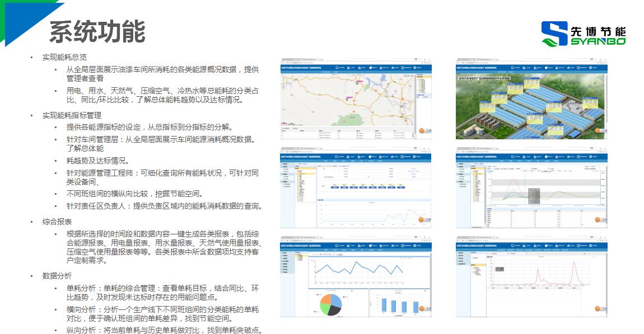Select the multi-colored curve chart screenshot
Screen dimensions: 644x334
531,187
